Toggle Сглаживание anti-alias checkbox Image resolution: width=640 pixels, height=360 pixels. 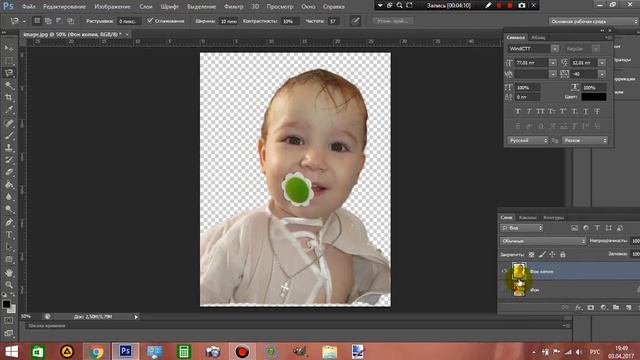click(150, 20)
